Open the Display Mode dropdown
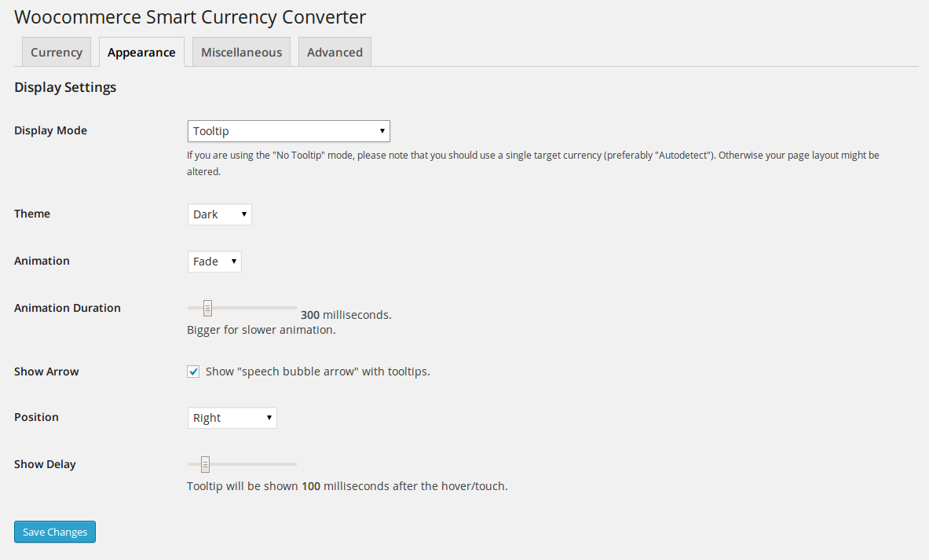The width and height of the screenshot is (929, 560). pyautogui.click(x=288, y=131)
